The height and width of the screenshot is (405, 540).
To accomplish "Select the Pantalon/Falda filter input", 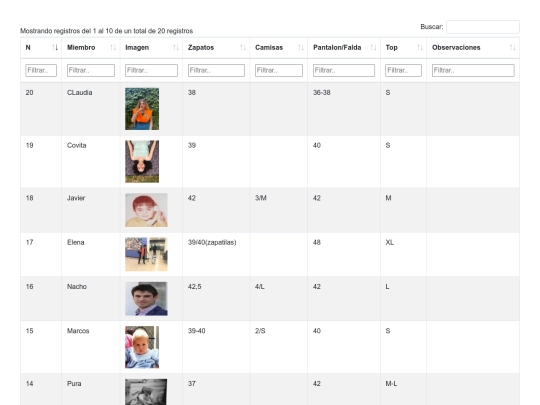I will click(x=344, y=70).
